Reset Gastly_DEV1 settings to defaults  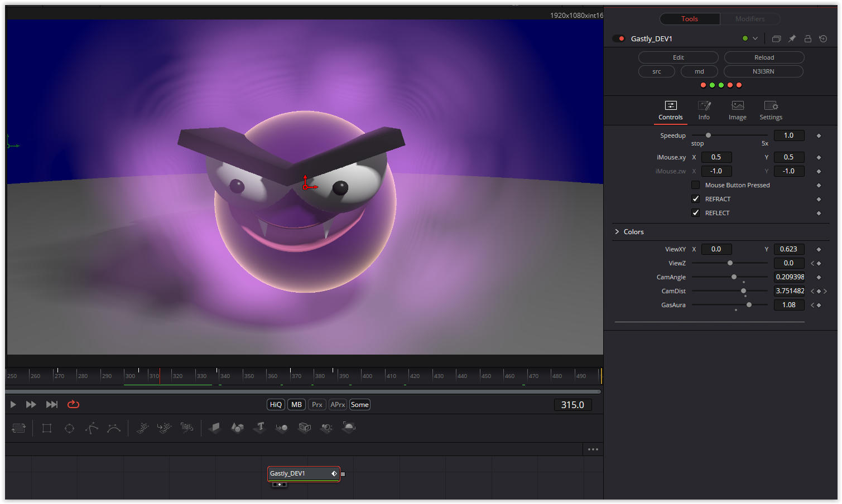(823, 38)
